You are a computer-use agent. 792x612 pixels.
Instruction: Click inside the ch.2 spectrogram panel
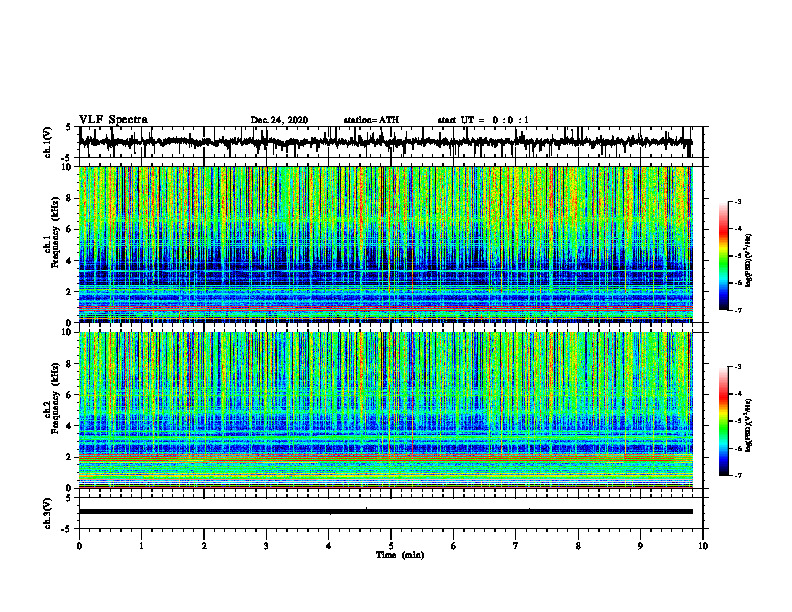(385, 410)
